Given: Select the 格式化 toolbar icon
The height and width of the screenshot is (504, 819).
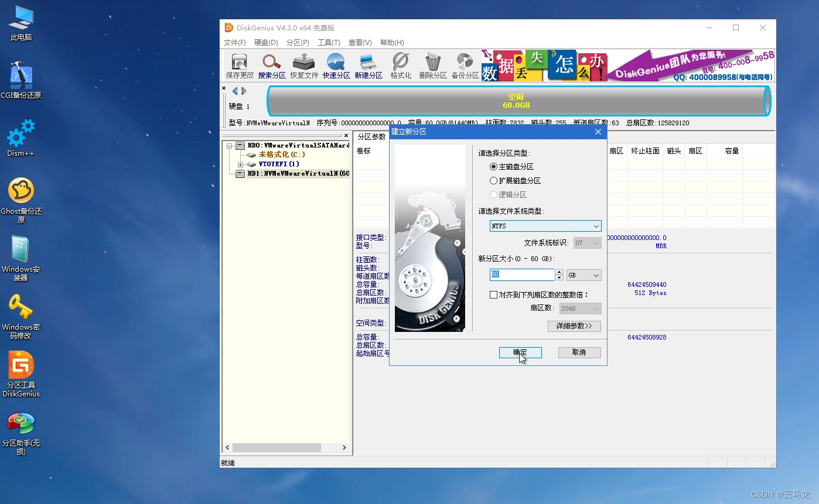Looking at the screenshot, I should [x=401, y=66].
